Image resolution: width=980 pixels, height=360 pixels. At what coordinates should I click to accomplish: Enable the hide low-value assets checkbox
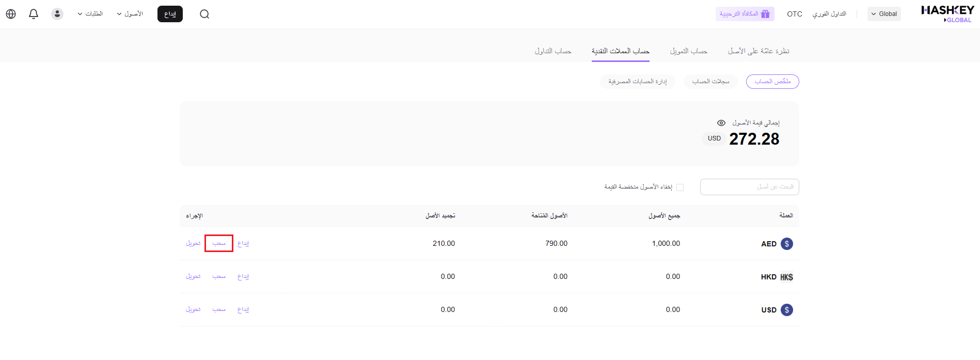pyautogui.click(x=680, y=187)
